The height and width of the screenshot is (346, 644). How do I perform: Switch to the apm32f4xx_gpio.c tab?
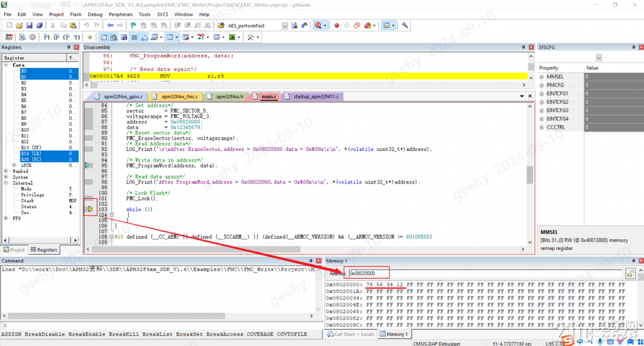click(x=119, y=97)
